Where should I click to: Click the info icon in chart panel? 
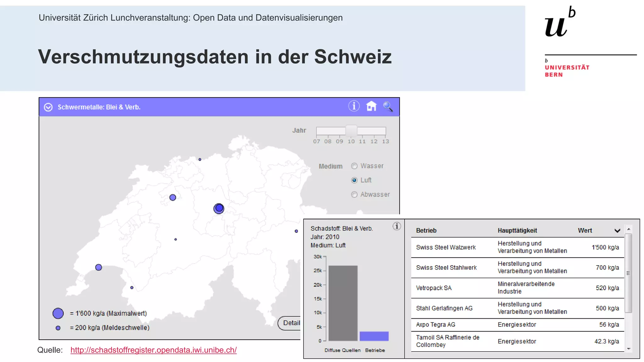click(397, 226)
